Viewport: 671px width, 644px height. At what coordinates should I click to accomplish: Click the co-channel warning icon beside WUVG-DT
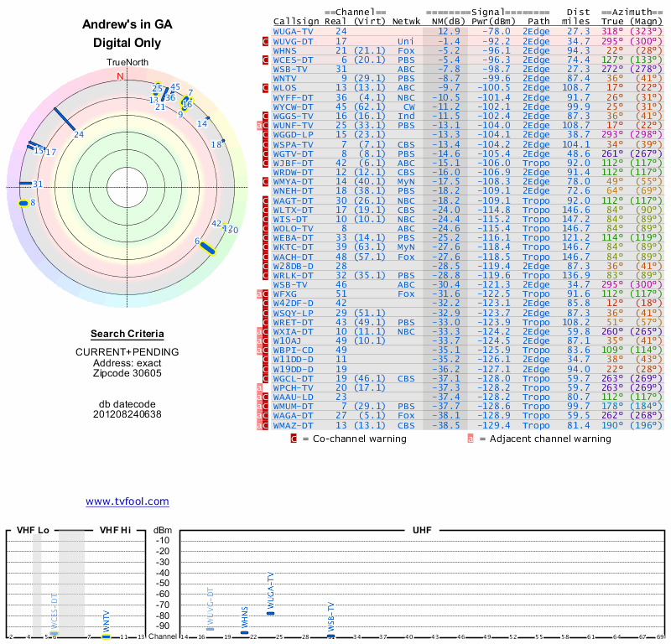pos(265,41)
